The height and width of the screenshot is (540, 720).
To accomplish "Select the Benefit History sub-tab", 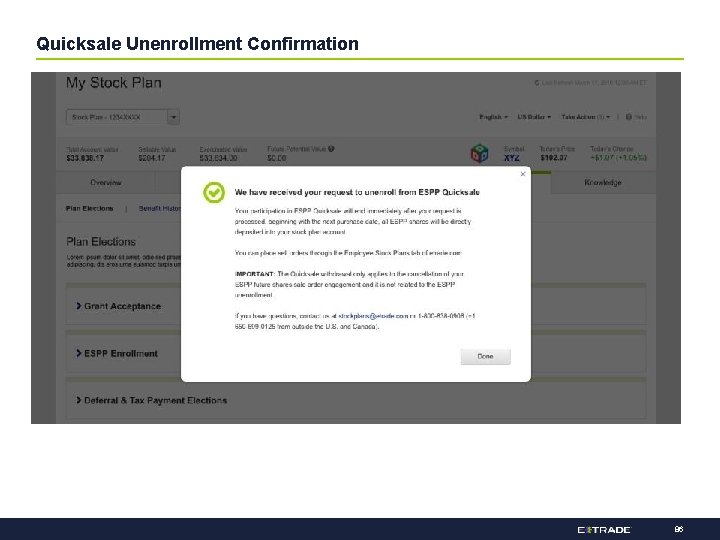I will point(160,208).
